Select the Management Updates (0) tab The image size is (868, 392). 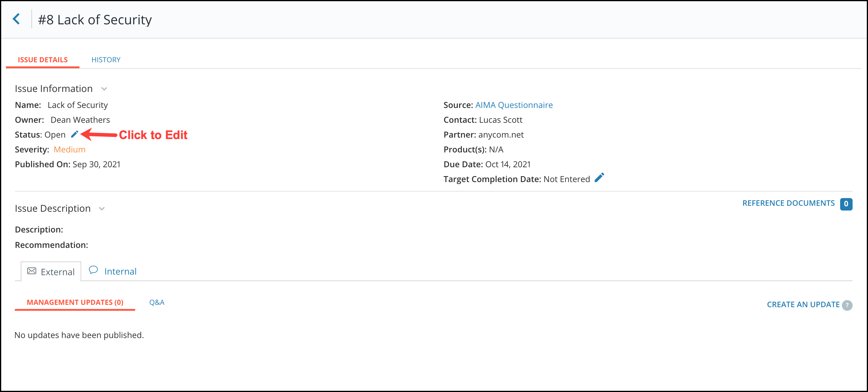click(75, 302)
